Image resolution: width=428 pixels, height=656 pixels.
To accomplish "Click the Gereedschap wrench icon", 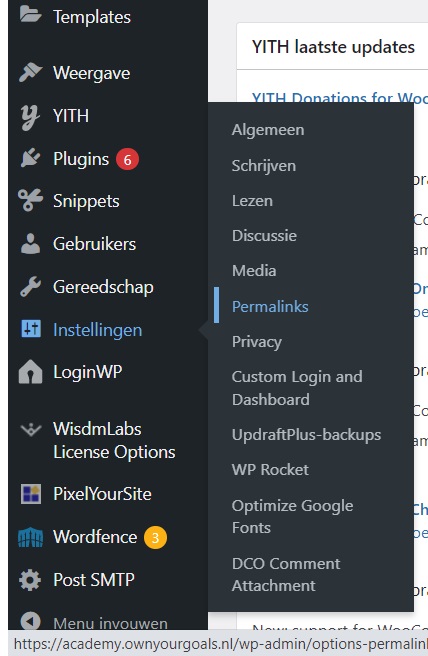I will [30, 287].
